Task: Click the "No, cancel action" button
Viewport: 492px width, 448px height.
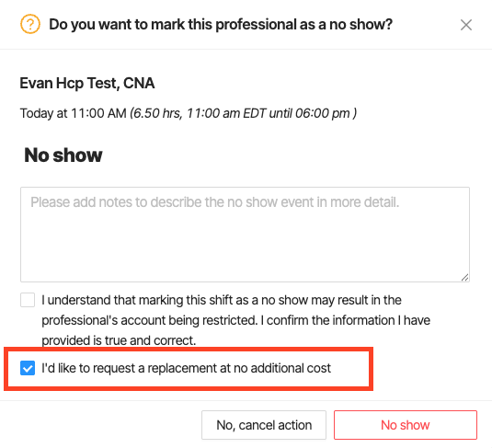Action: pyautogui.click(x=264, y=425)
